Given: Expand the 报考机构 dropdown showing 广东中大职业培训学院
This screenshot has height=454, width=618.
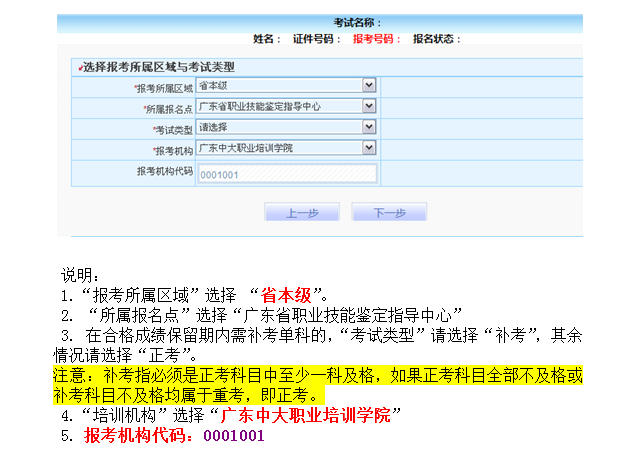Looking at the screenshot, I should point(286,148).
